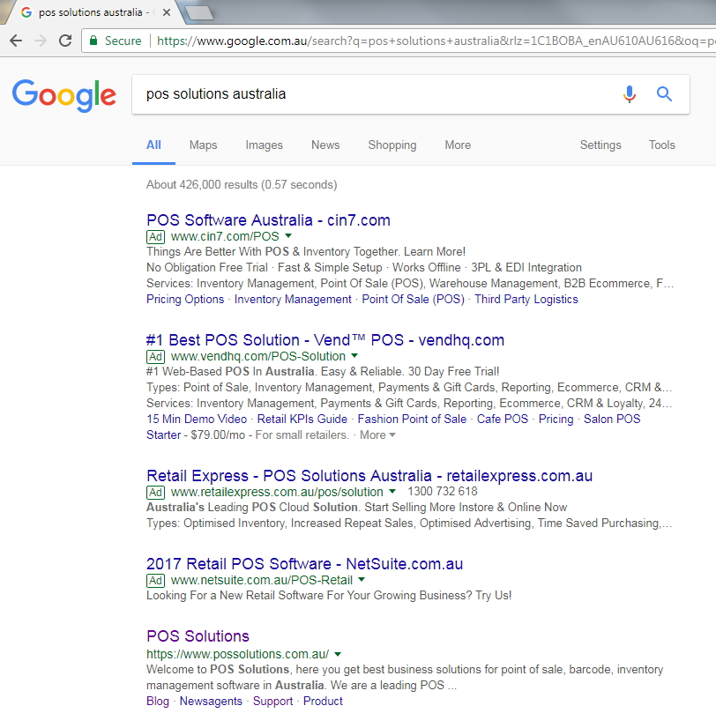This screenshot has height=728, width=716.
Task: Click the Ad badge next to www.netsuite.com.au/POS-Retail
Action: pos(156,580)
